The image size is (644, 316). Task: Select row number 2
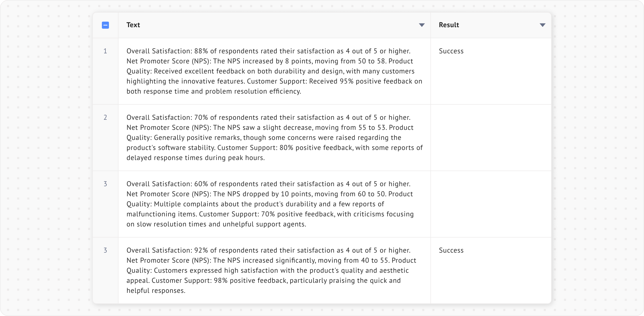click(105, 117)
